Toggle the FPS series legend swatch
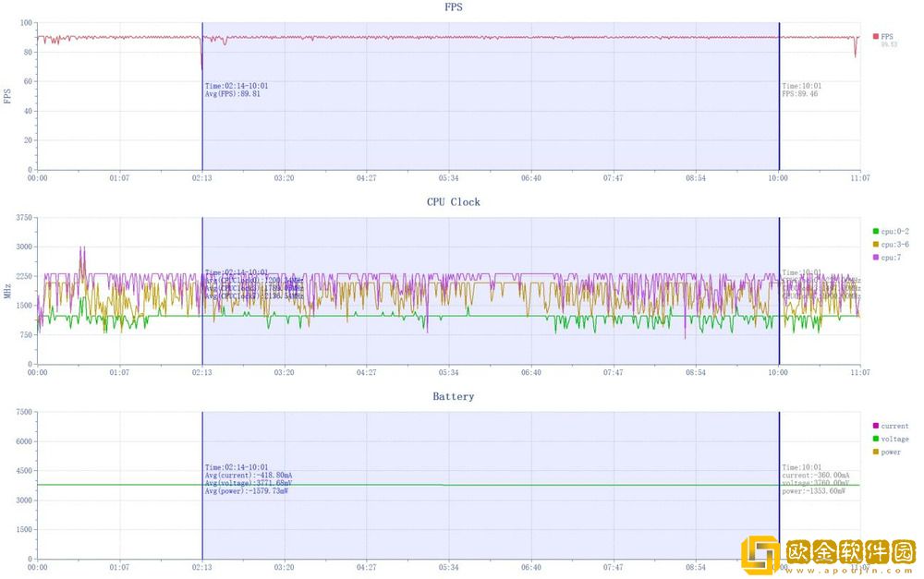The height and width of the screenshot is (579, 924). coord(876,37)
